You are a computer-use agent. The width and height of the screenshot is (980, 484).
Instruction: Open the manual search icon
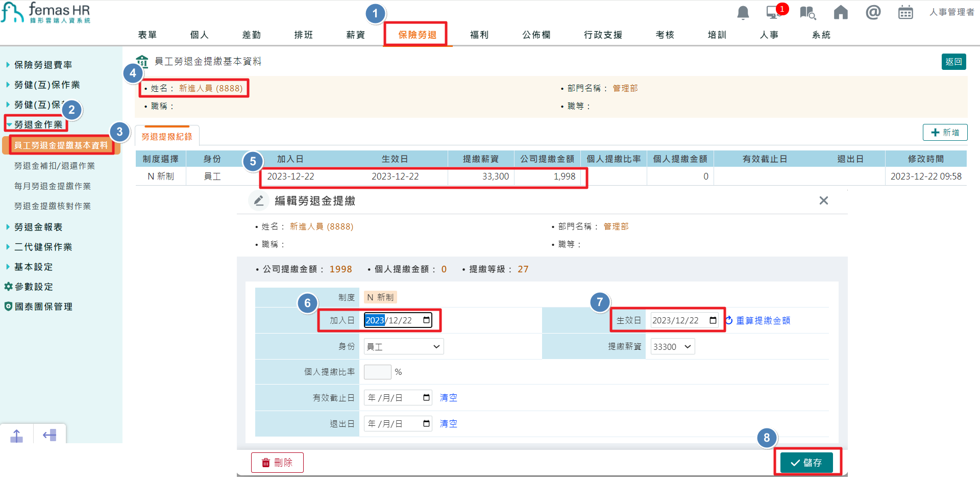pos(807,13)
